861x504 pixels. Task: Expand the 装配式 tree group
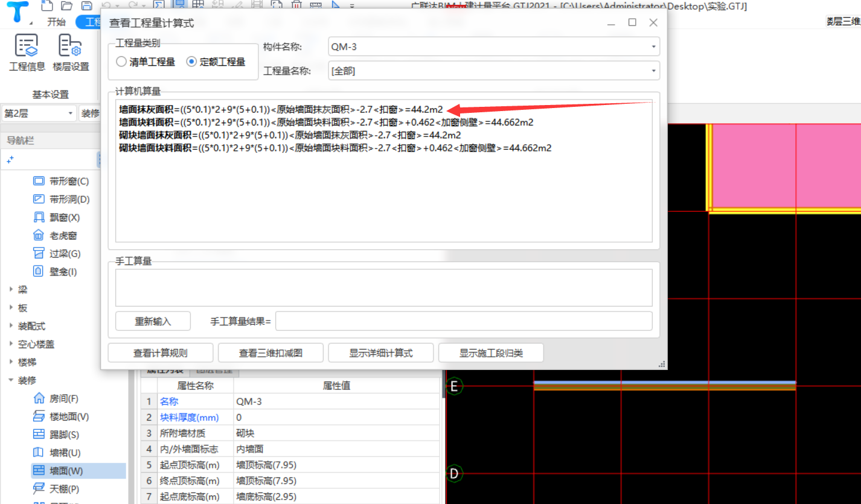tap(11, 326)
